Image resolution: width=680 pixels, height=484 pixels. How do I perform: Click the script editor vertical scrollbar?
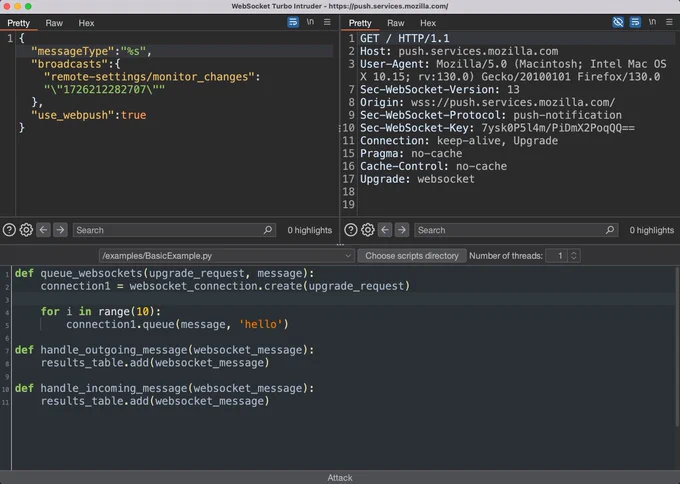point(677,347)
